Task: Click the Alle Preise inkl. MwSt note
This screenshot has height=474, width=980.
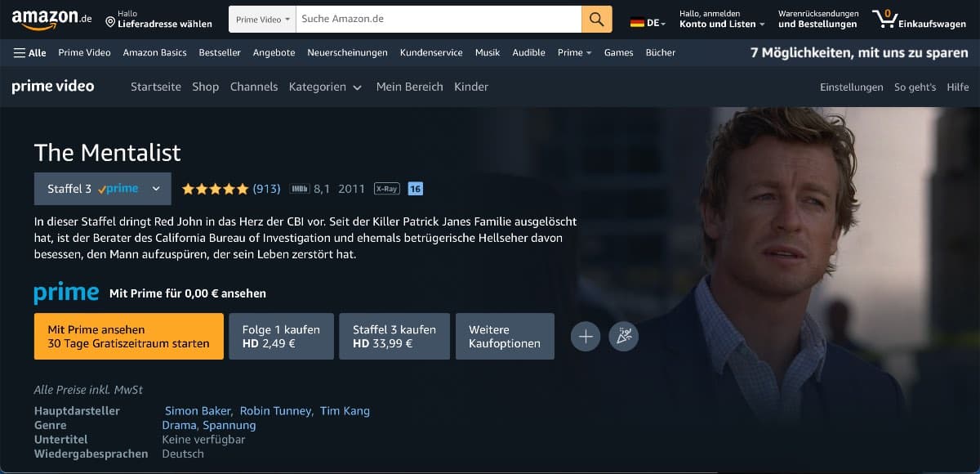Action: click(88, 390)
